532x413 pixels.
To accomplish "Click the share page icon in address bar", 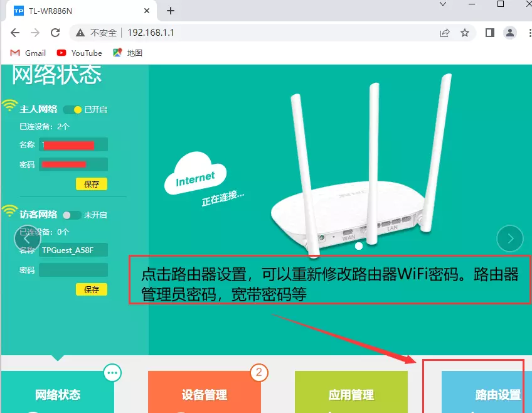I will (x=445, y=33).
